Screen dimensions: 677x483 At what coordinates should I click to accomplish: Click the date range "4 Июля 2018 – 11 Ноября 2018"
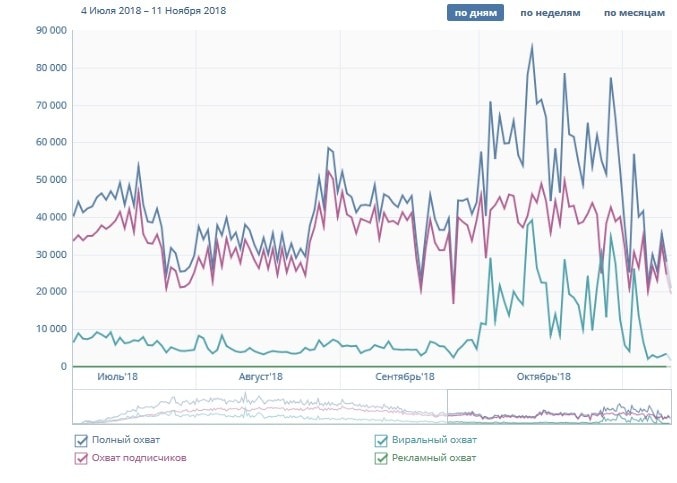tap(155, 10)
